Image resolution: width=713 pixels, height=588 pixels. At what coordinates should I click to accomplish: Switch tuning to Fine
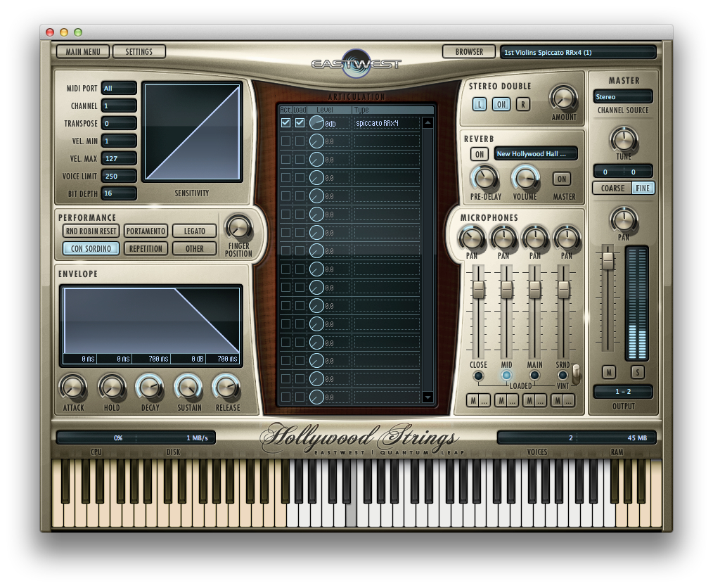coord(643,188)
